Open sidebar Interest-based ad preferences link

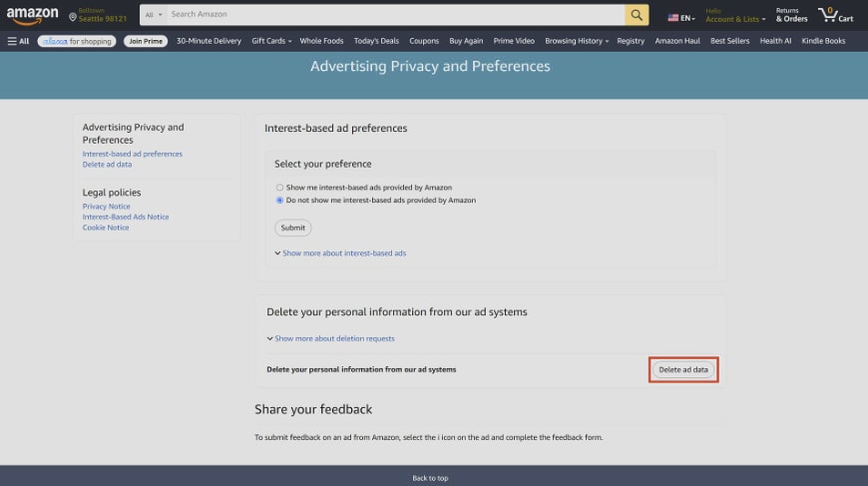pos(133,154)
